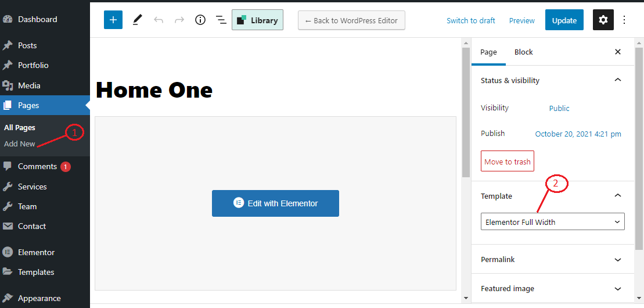Expand the Featured image panel
The width and height of the screenshot is (644, 308).
[552, 288]
